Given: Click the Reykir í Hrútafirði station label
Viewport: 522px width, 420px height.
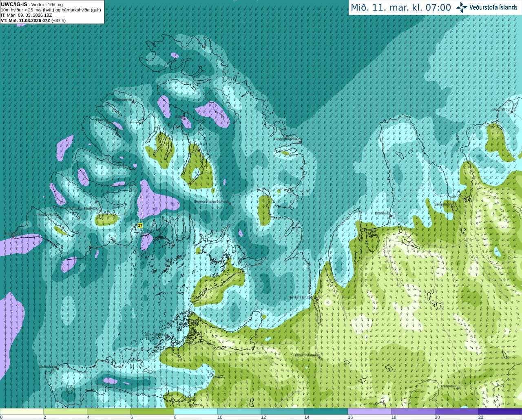Looking at the screenshot, I should coord(302,298).
